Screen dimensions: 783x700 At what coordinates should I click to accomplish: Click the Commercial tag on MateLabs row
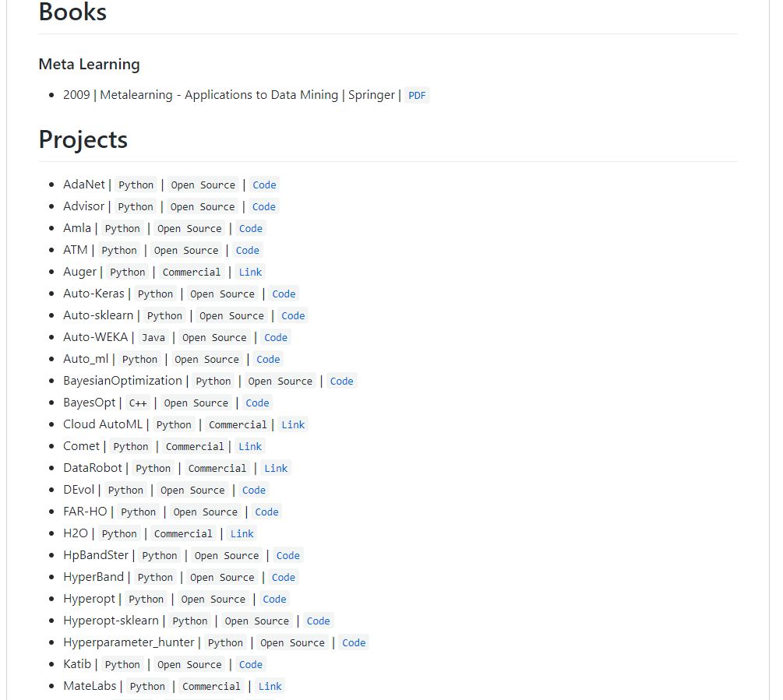211,687
